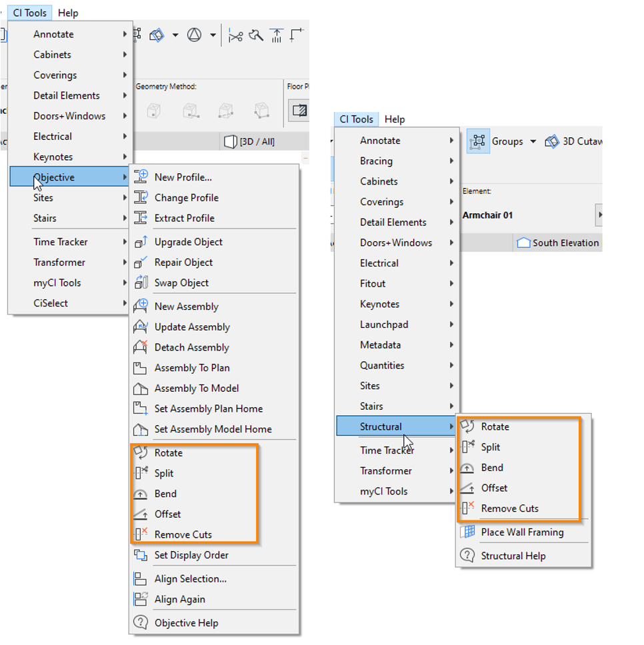Toggle the Groups button in right toolbar
Image resolution: width=644 pixels, height=645 pixels.
[x=478, y=141]
